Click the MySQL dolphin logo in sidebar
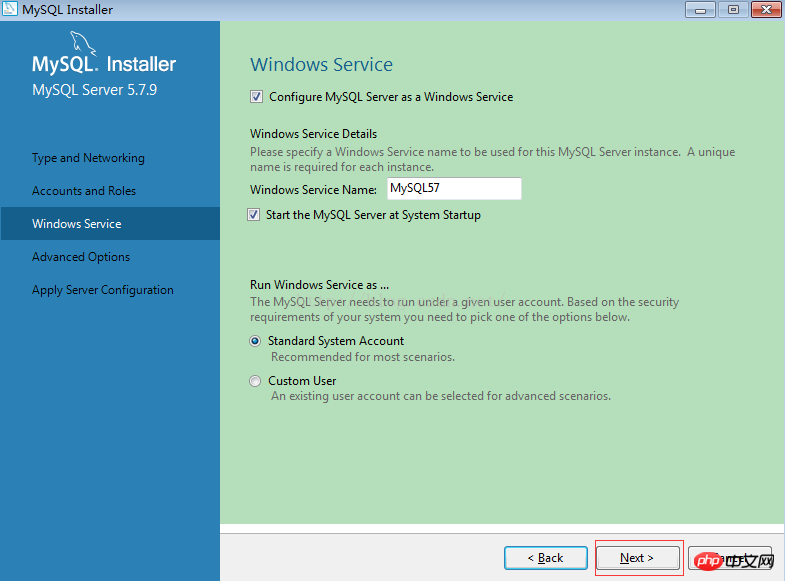The image size is (785, 581). pos(83,43)
